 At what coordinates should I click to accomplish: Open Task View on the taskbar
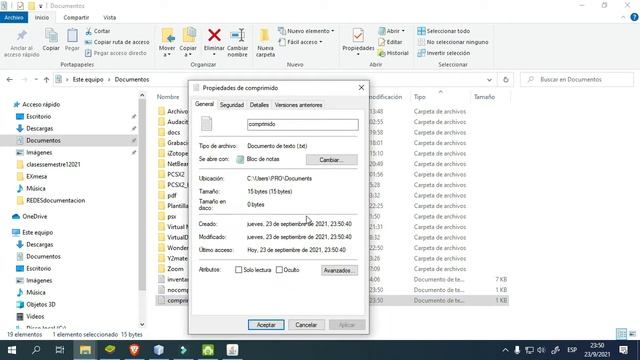(x=60, y=350)
